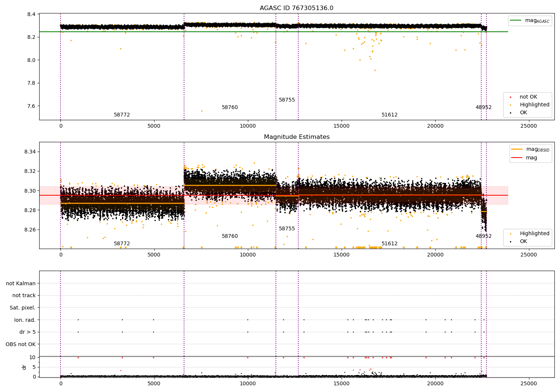The width and height of the screenshot is (560, 392).
Task: Click x-axis tick 20000 under middle plot
Action: point(435,255)
